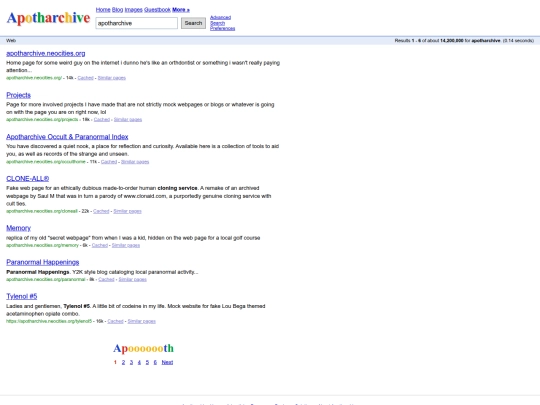
Task: Go to results page 5
Action: (147, 362)
